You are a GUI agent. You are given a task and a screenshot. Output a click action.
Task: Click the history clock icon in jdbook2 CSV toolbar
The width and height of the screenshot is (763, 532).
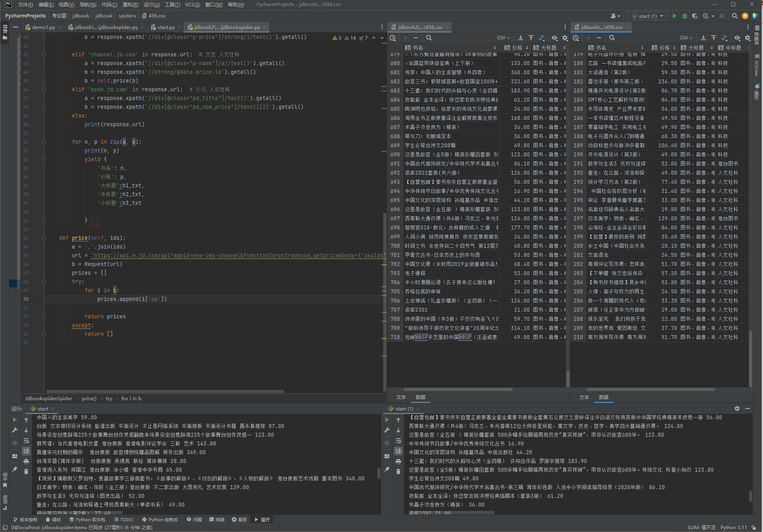[393, 38]
